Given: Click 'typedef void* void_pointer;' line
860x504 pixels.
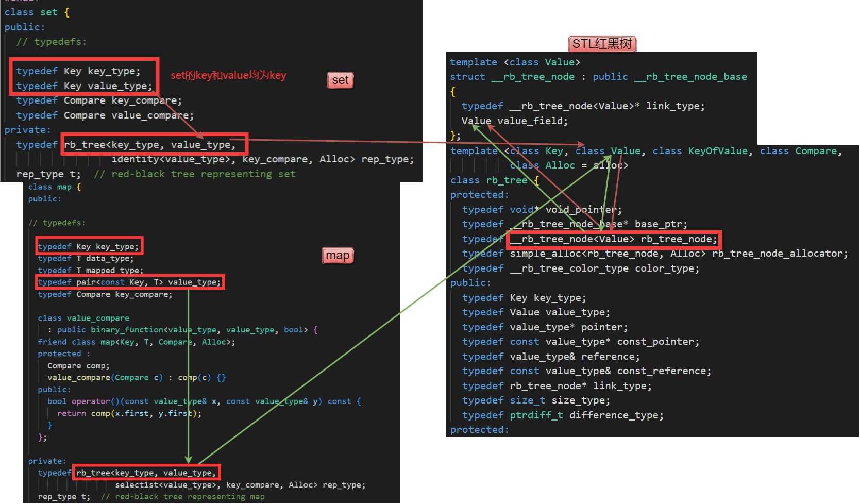Looking at the screenshot, I should 542,210.
